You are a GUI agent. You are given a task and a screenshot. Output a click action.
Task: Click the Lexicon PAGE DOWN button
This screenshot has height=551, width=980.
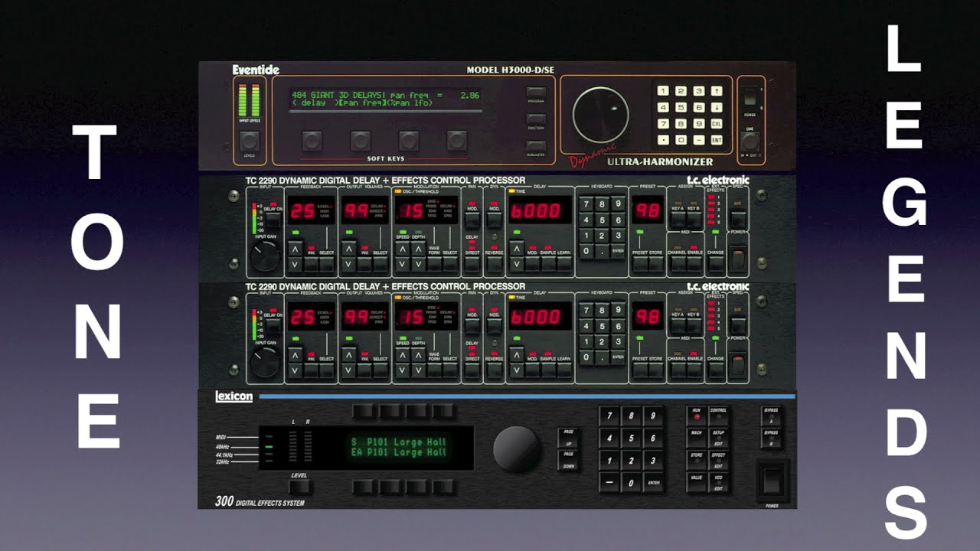(x=568, y=461)
